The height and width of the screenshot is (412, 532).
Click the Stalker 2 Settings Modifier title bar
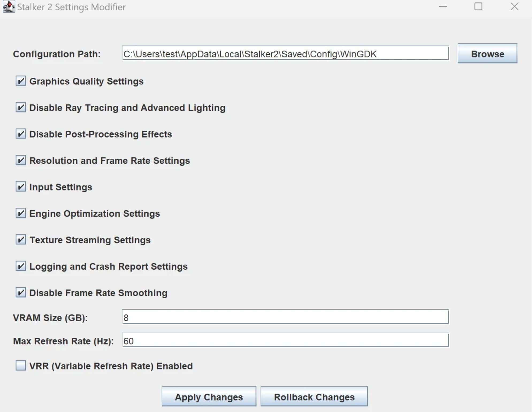coord(214,7)
